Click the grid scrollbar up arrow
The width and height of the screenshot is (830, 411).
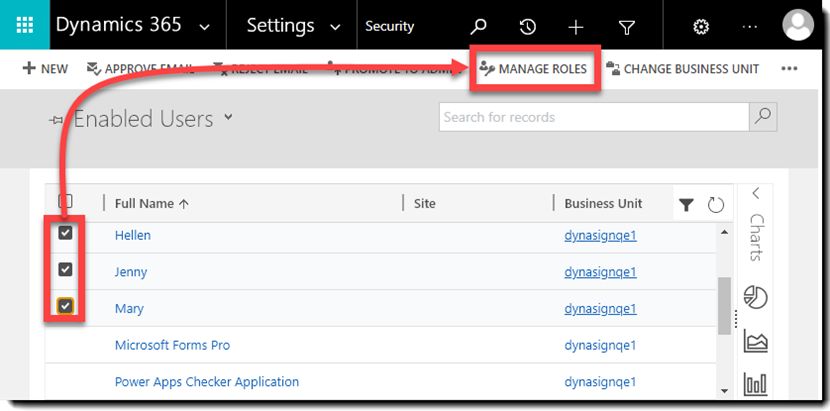click(724, 232)
